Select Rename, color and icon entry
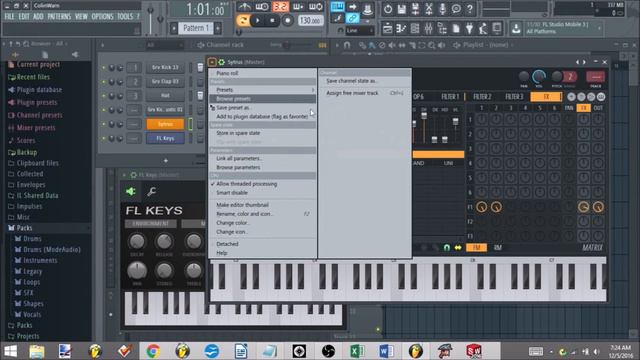The image size is (640, 360). [262, 214]
